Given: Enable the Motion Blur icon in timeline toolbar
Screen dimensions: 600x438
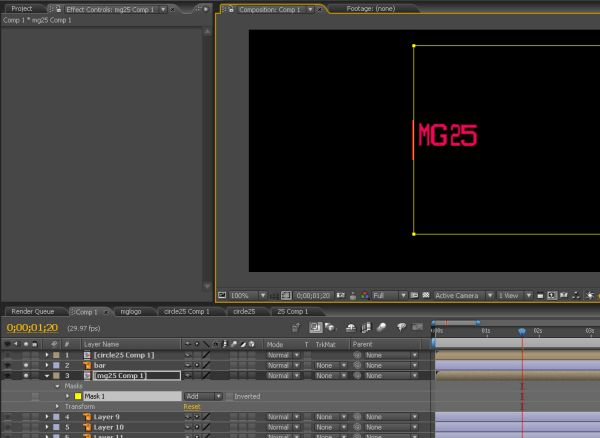Looking at the screenshot, I should pos(382,327).
